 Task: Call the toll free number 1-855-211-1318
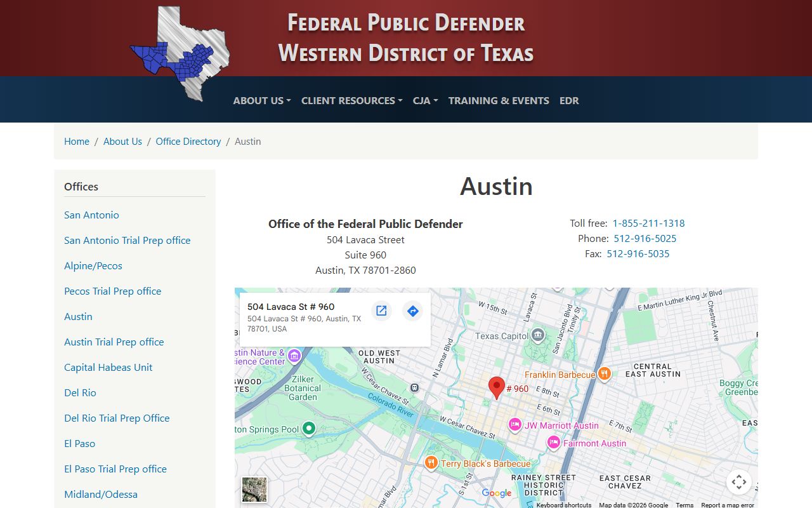[x=648, y=223]
